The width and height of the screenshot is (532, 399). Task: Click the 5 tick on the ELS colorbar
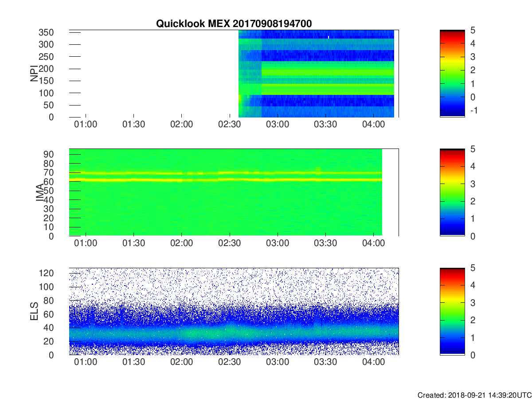click(x=473, y=268)
